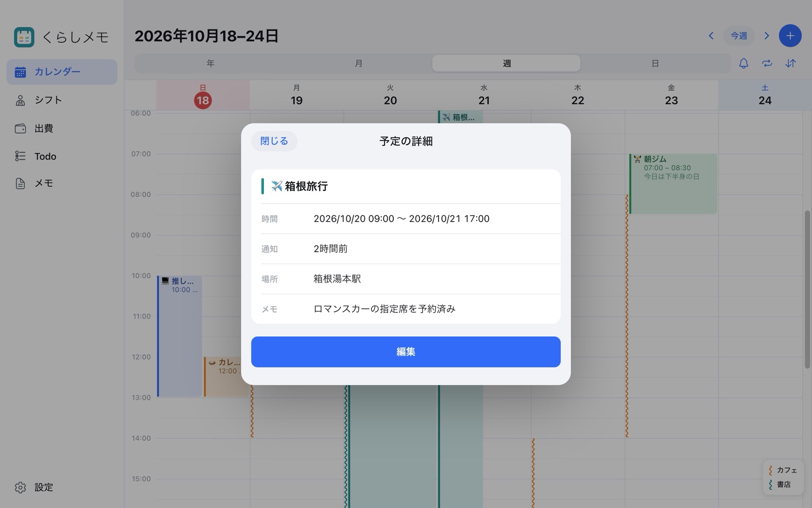Viewport: 812px width, 508px height.
Task: Open the シフト section icon
Action: tap(20, 100)
